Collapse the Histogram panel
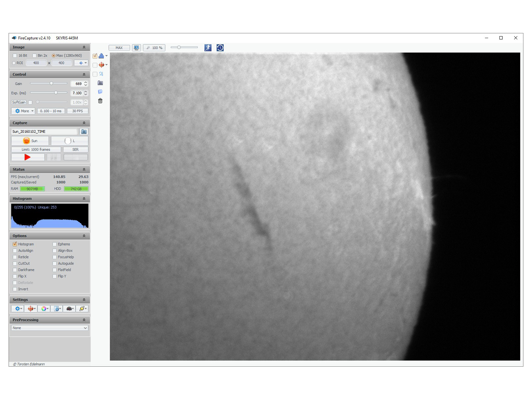Screen dimensions: 532x400 click(84, 199)
